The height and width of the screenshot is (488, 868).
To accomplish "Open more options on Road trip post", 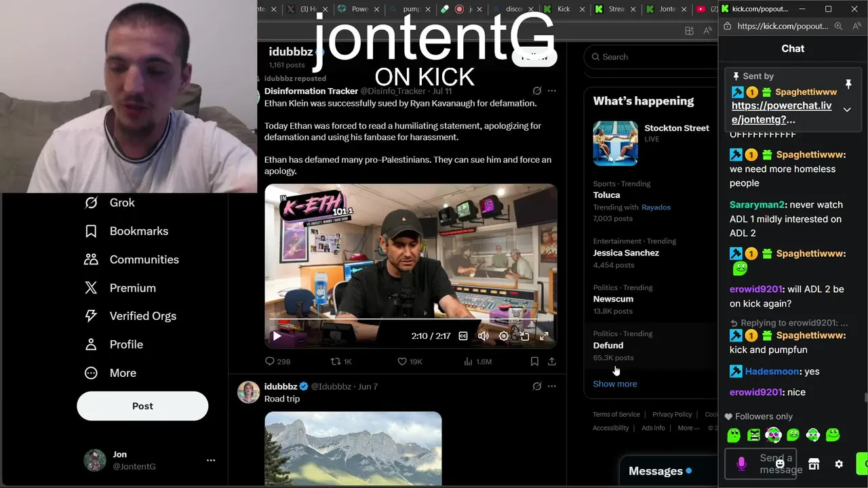I will click(552, 386).
